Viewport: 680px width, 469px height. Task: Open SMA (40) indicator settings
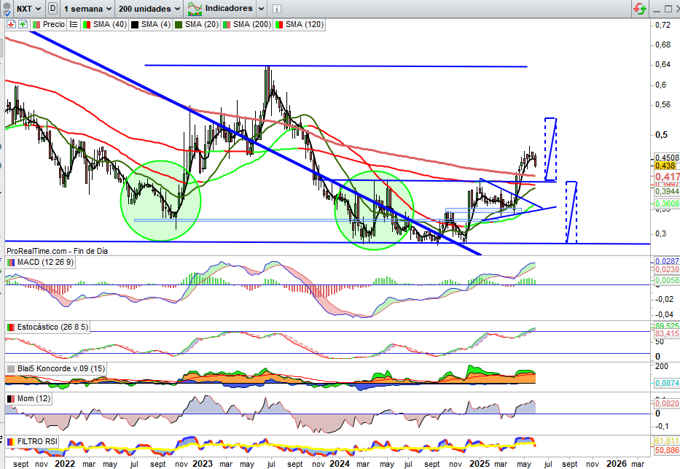(105, 25)
